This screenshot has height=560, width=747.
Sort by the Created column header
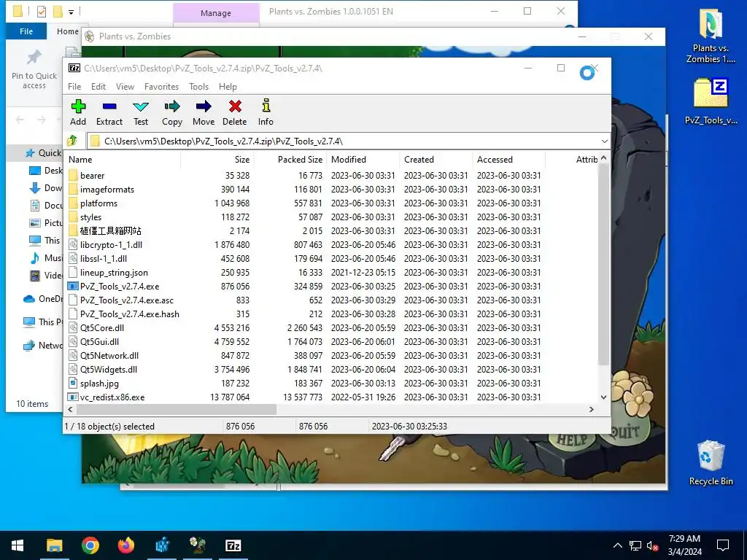click(x=436, y=160)
